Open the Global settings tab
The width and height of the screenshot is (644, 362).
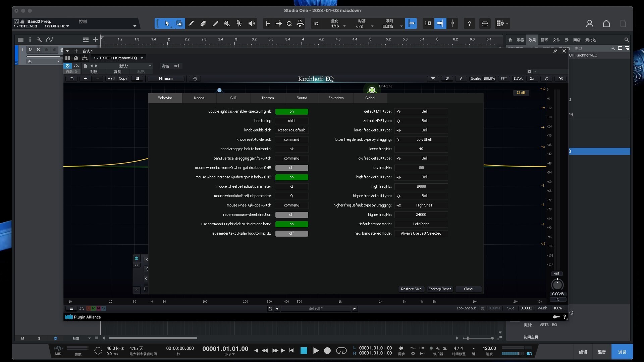coord(370,98)
